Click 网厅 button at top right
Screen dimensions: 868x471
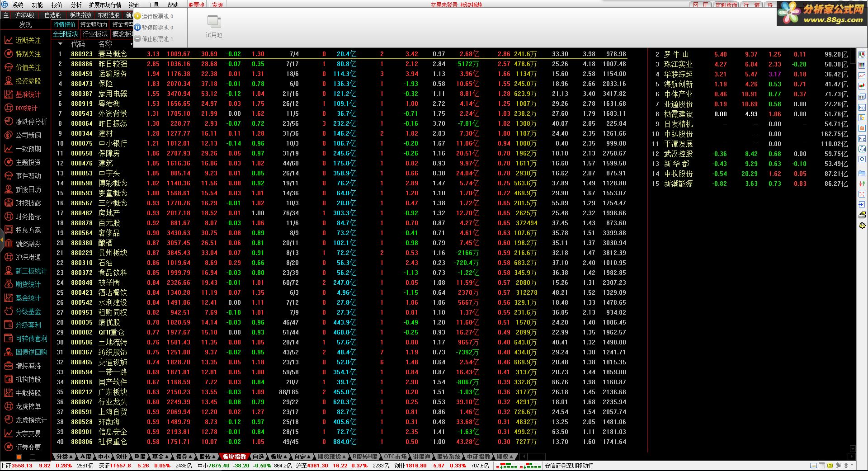[701, 5]
